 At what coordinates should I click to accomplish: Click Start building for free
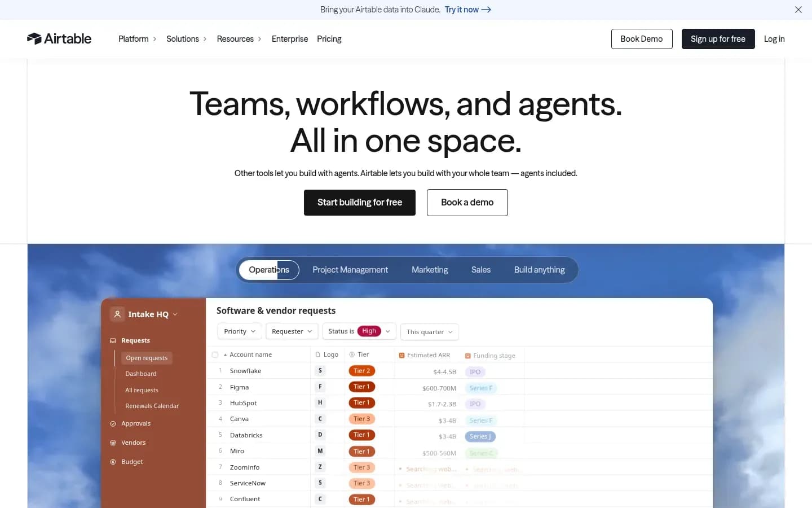click(x=360, y=203)
